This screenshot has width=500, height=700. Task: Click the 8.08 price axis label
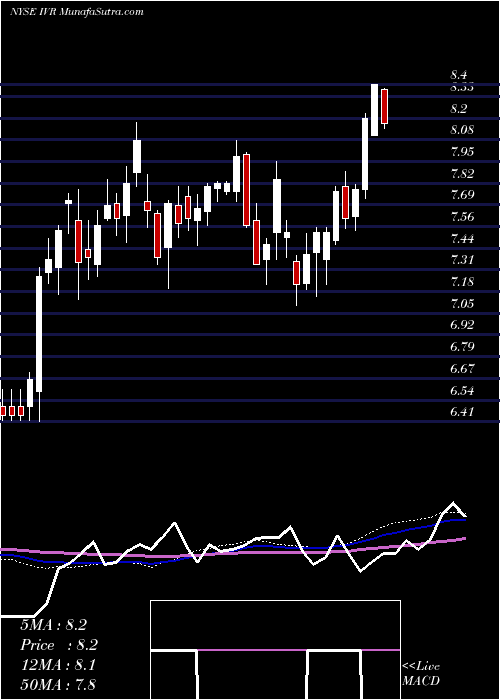(462, 130)
